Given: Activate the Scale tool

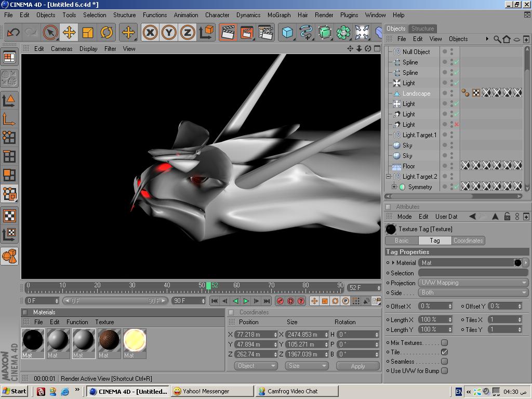Looking at the screenshot, I should click(x=87, y=33).
